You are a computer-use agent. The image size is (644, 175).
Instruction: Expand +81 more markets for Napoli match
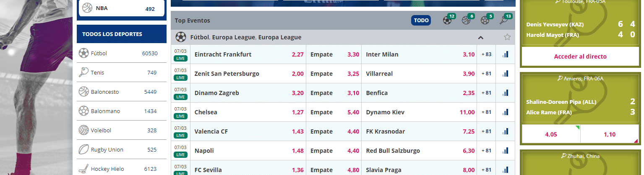point(486,151)
